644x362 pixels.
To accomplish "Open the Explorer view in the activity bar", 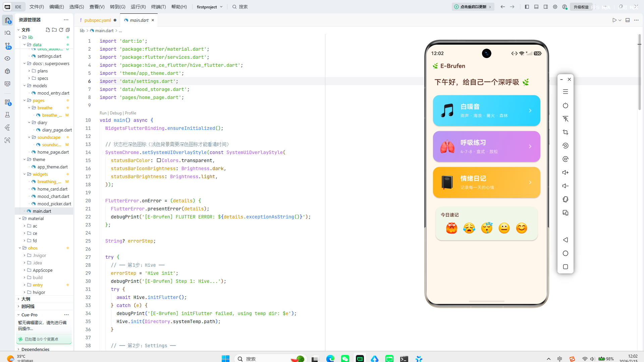I will tap(7, 20).
